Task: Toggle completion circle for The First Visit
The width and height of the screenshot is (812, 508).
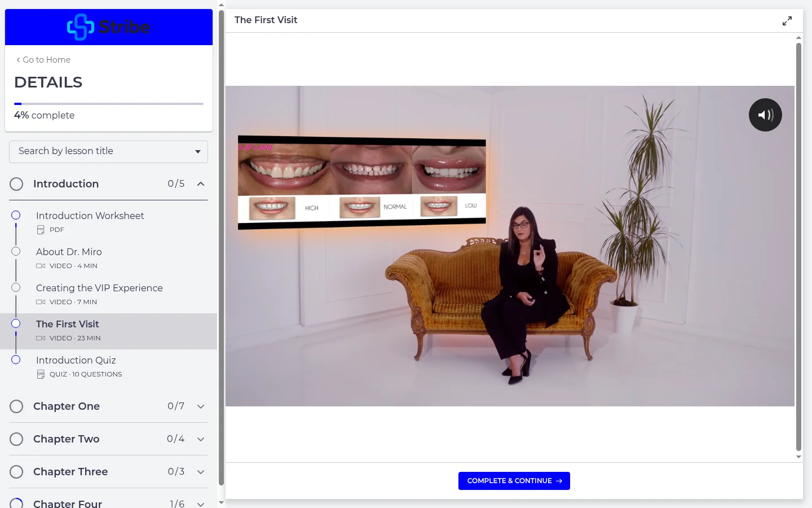Action: tap(16, 323)
